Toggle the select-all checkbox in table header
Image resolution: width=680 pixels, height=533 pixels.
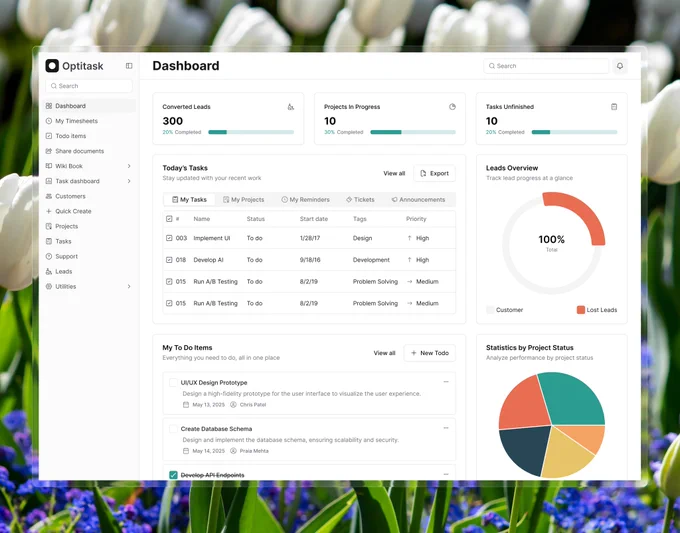click(x=169, y=219)
